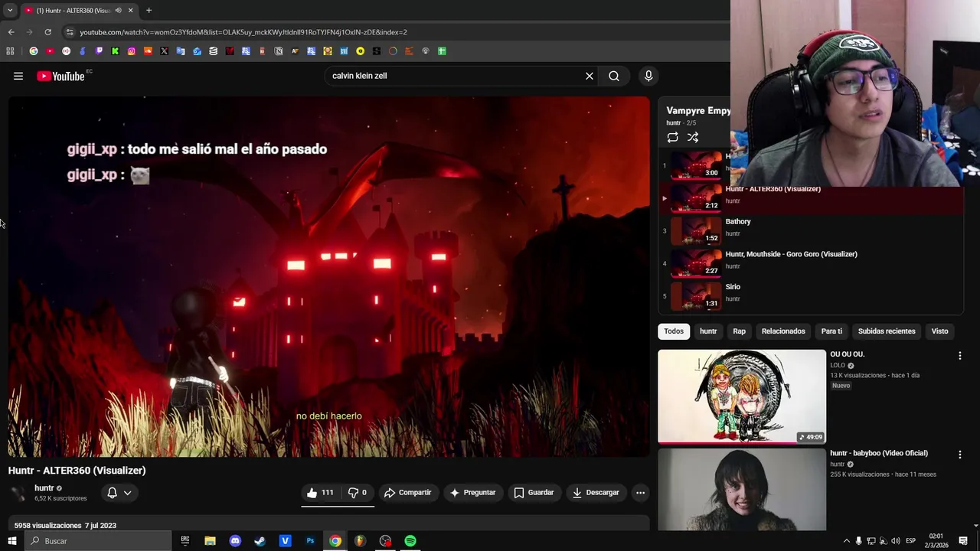
Task: Open the Netflix bookmark
Action: point(230,51)
